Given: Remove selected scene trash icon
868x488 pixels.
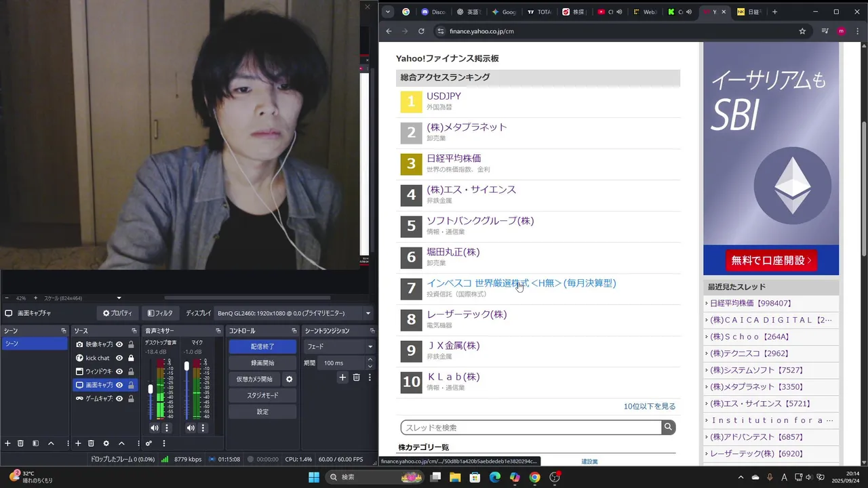Looking at the screenshot, I should (20, 443).
